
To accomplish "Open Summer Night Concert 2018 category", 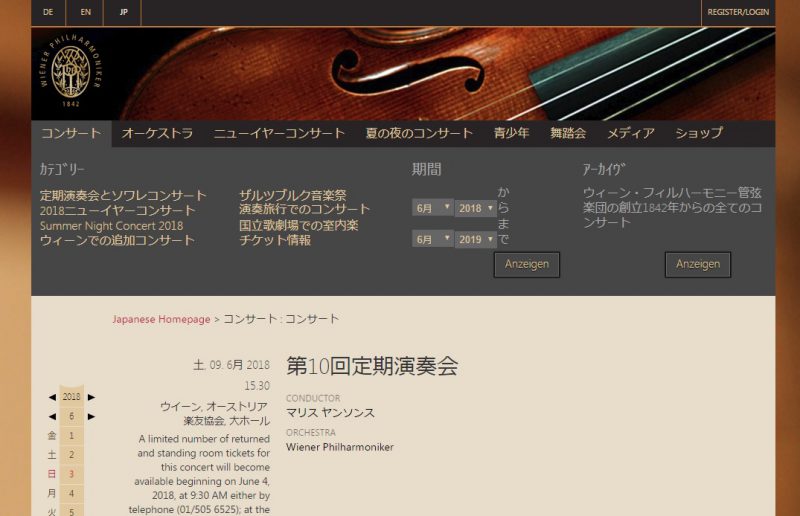I will pos(111,226).
